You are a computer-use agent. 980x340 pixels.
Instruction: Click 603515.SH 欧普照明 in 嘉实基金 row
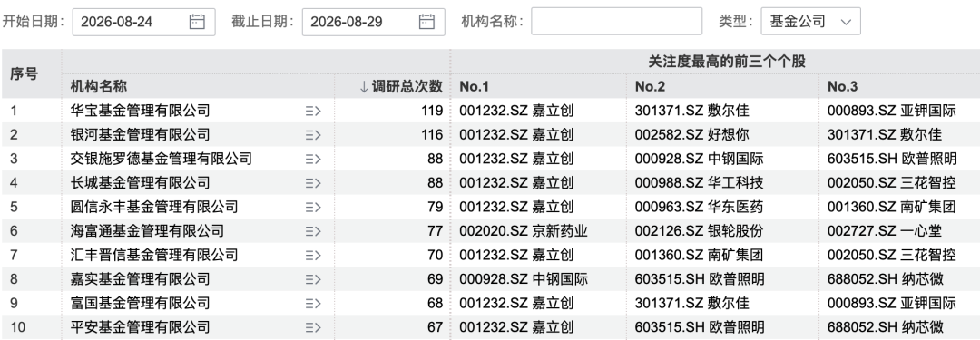[700, 279]
